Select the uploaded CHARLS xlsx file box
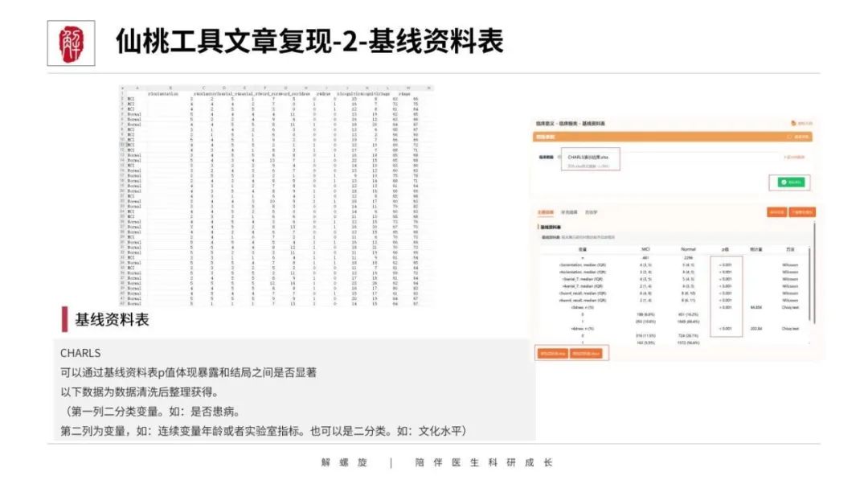Viewport: 868px width, 488px height. [x=590, y=159]
